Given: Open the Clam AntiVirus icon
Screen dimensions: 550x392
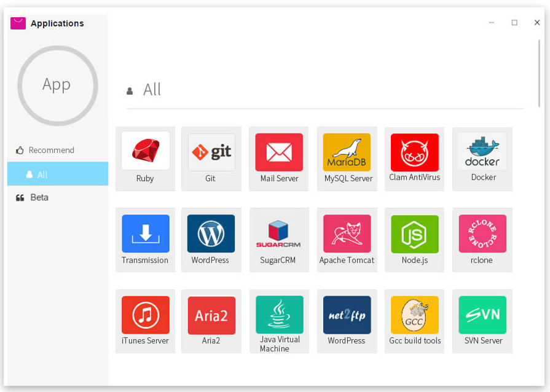Looking at the screenshot, I should pyautogui.click(x=415, y=152).
